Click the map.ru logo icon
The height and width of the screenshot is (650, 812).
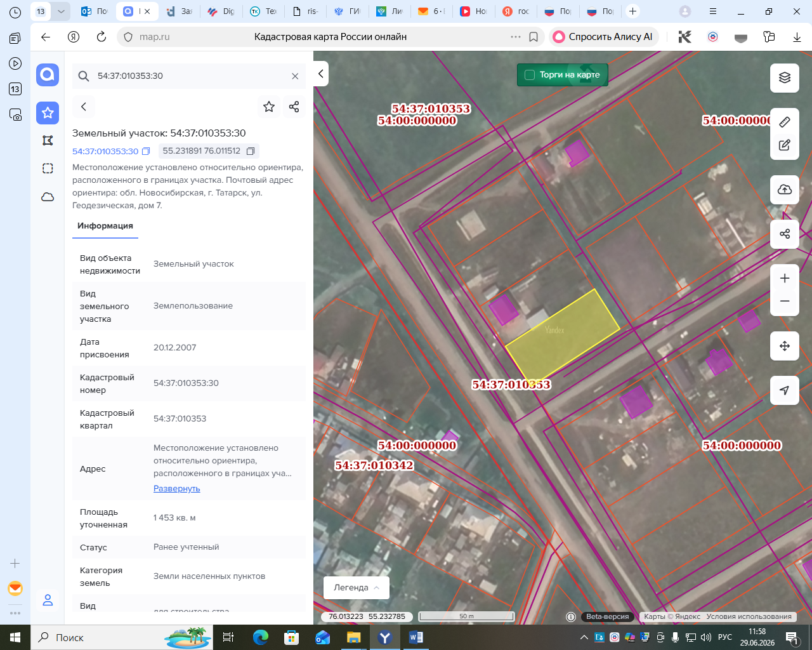tap(48, 75)
